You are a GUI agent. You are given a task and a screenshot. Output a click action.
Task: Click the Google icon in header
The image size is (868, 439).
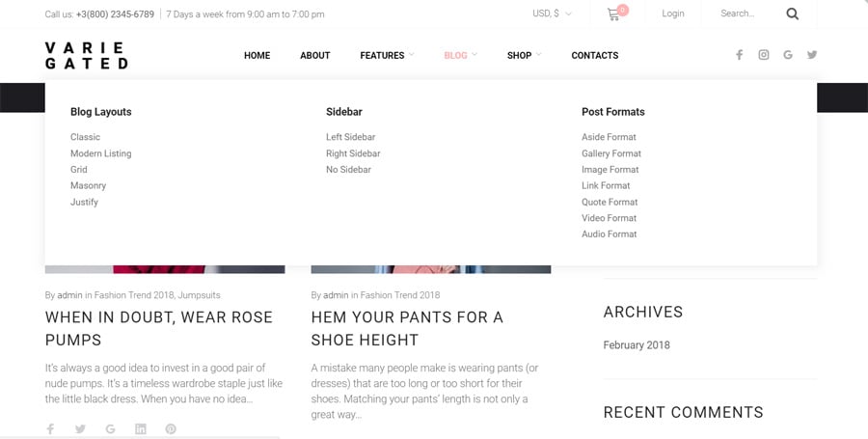(x=788, y=55)
